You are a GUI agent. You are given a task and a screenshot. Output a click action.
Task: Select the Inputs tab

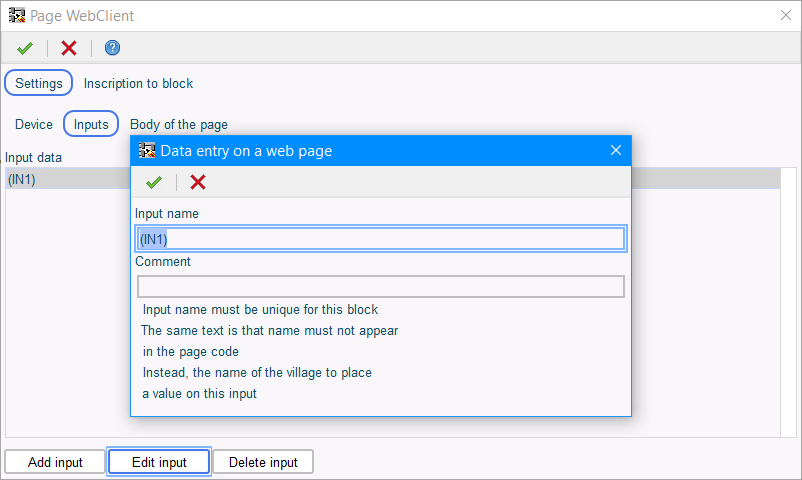pyautogui.click(x=91, y=124)
